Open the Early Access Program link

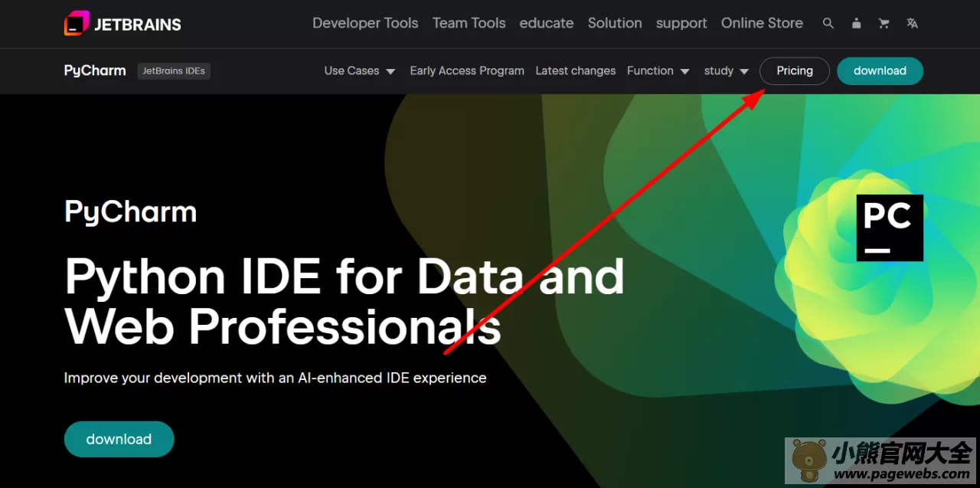467,70
